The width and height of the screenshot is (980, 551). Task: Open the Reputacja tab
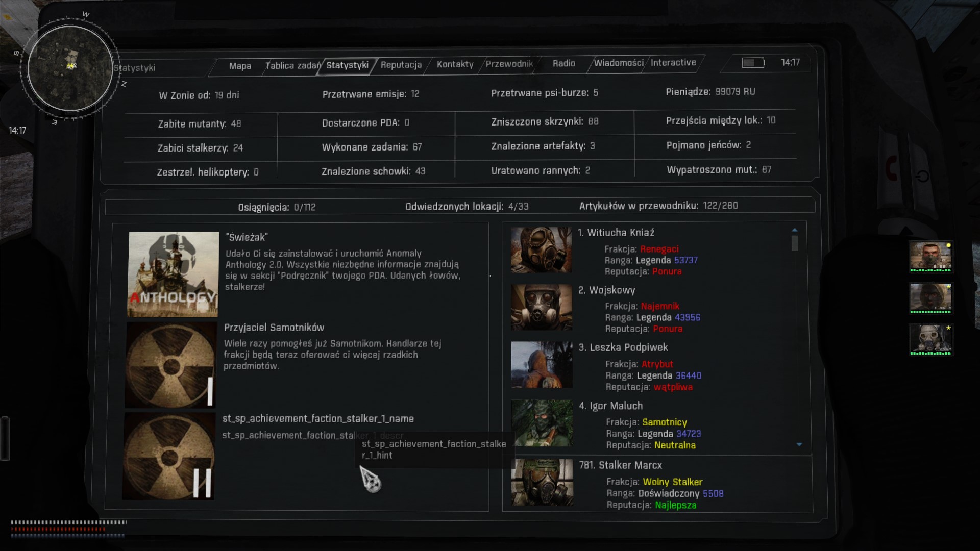(x=401, y=65)
